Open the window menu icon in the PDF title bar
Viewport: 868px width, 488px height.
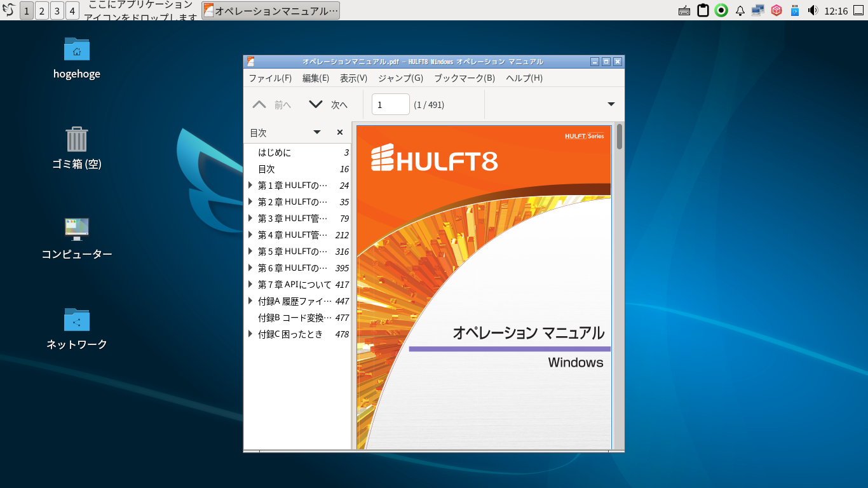click(250, 62)
